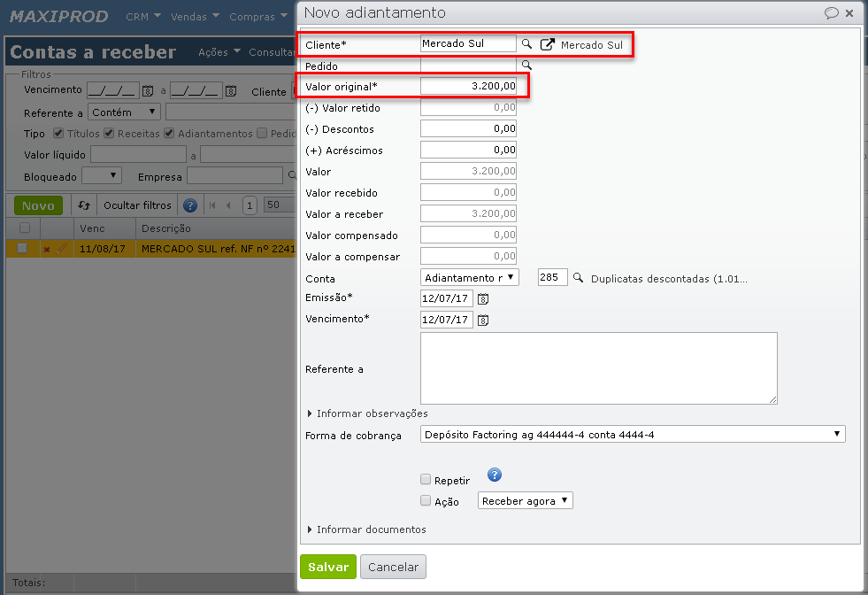868x595 pixels.
Task: Select all rows with header checkbox
Action: pyautogui.click(x=25, y=228)
